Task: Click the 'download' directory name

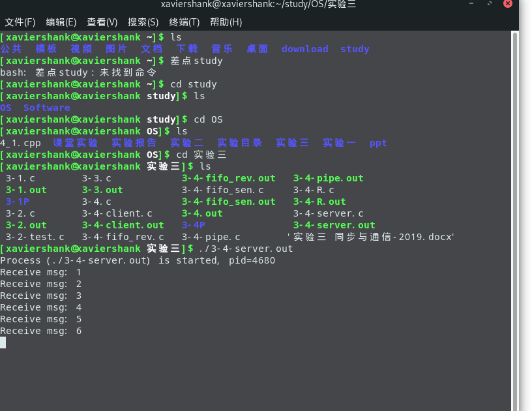Action: (304, 49)
